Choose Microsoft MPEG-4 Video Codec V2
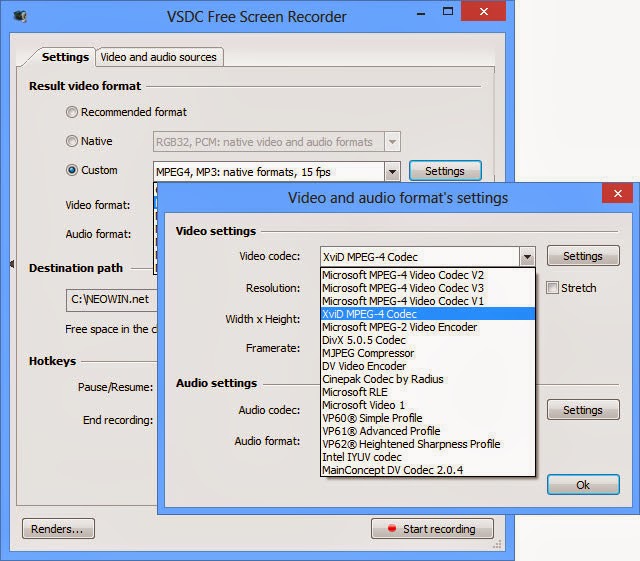The image size is (640, 561). point(428,275)
